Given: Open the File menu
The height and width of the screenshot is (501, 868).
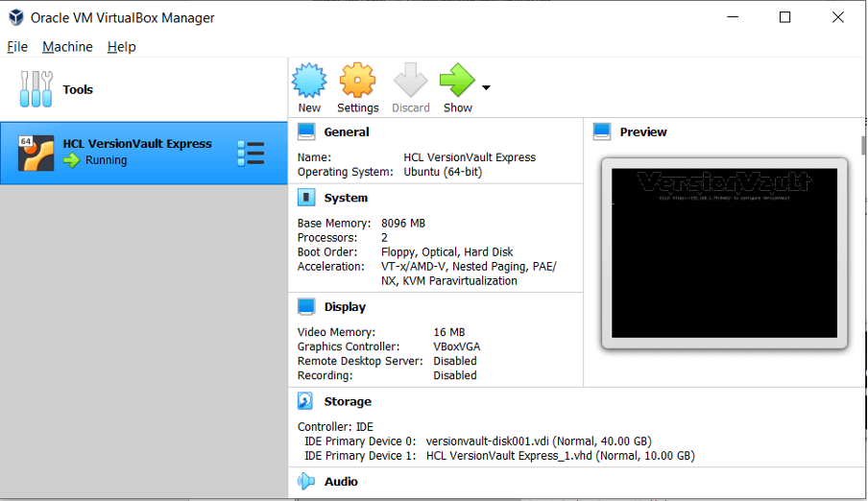Looking at the screenshot, I should [x=17, y=46].
